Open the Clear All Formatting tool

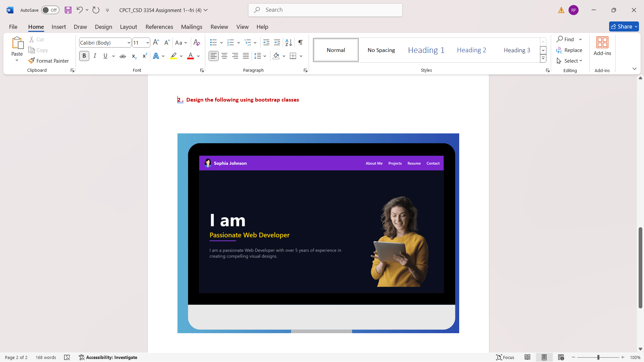click(x=197, y=43)
